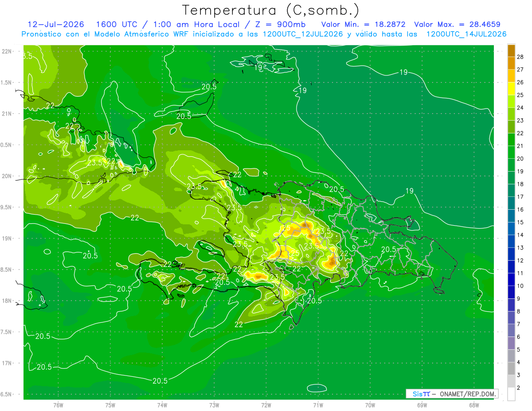The width and height of the screenshot is (532, 411).
Task: Click the white color bar segment below 2
Action: click(x=511, y=394)
